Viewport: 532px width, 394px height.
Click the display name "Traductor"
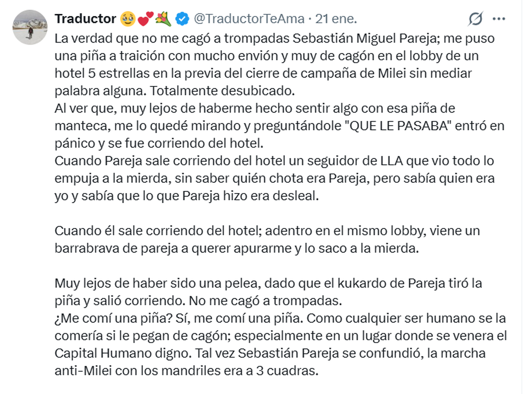(85, 19)
